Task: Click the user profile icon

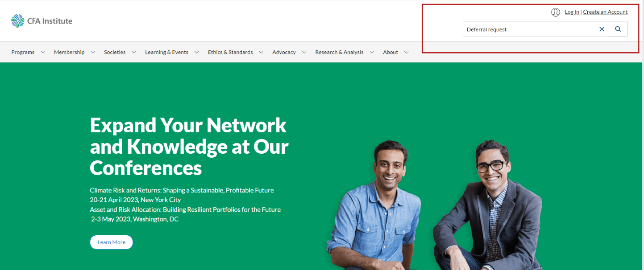Action: [556, 12]
